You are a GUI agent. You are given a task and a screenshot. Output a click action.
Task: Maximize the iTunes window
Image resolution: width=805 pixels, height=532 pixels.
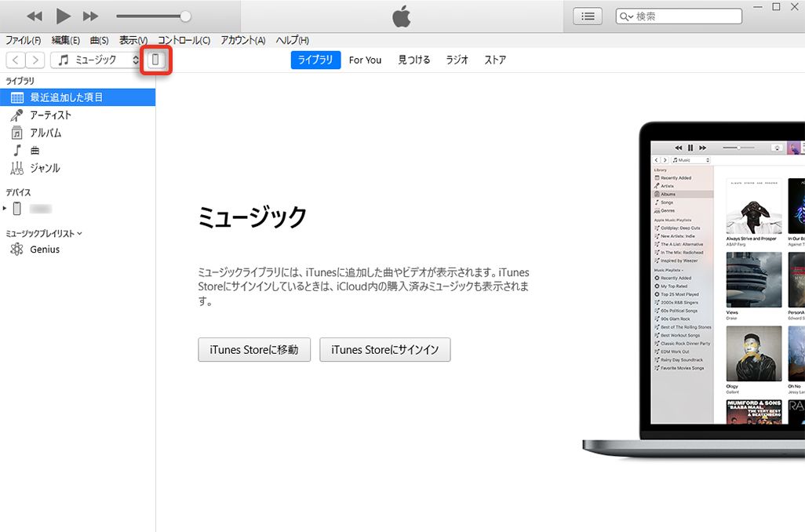(776, 7)
